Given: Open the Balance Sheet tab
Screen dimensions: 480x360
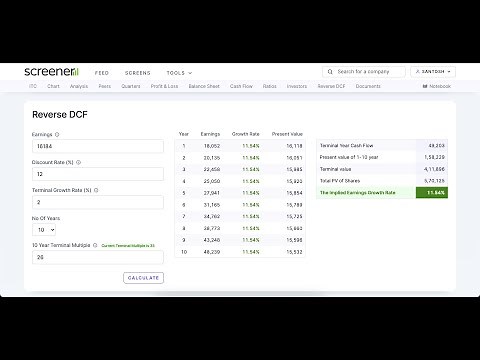Looking at the screenshot, I should coord(204,86).
